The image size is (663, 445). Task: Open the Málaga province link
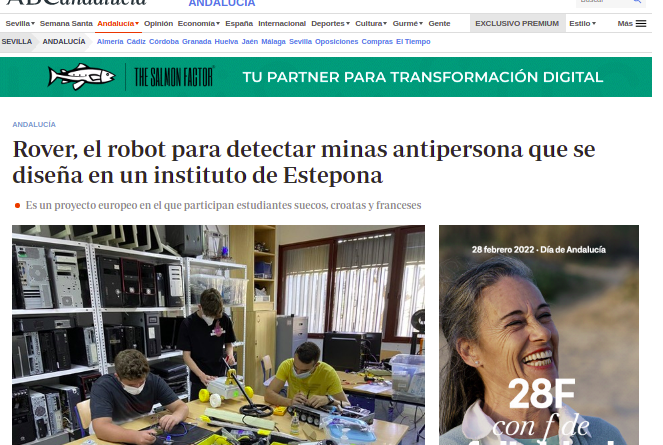[x=272, y=42]
